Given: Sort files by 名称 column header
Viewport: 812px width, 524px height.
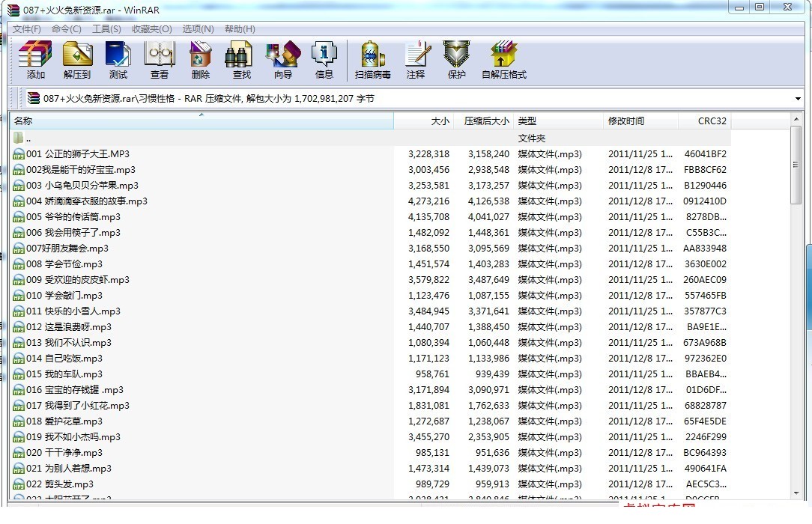Looking at the screenshot, I should click(202, 121).
